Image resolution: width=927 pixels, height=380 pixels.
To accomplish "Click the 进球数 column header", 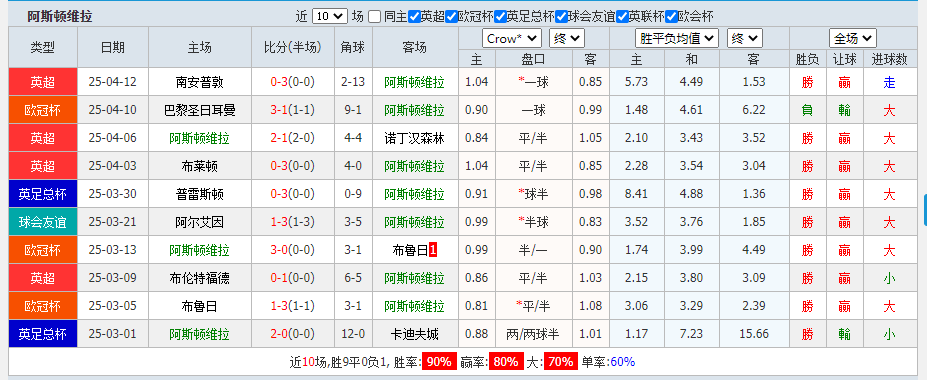I will click(x=889, y=59).
